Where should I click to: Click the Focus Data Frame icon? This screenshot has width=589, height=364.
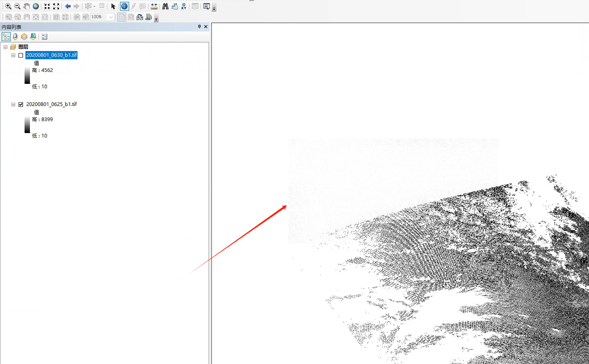[131, 17]
